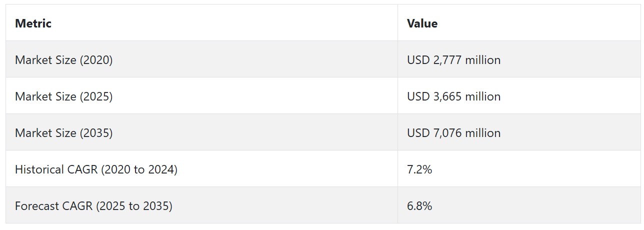This screenshot has height=230, width=644.
Task: Click the USD 7,076 million value
Action: 453,133
